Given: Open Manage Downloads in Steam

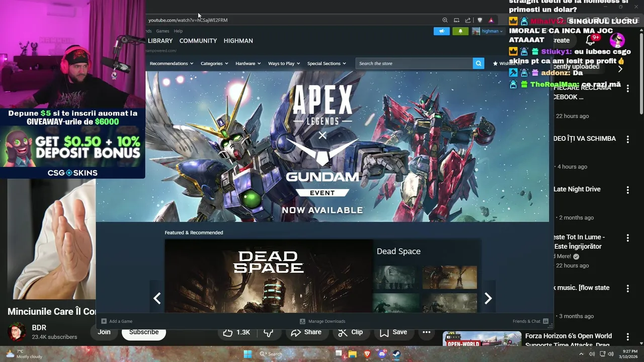Looking at the screenshot, I should (323, 321).
